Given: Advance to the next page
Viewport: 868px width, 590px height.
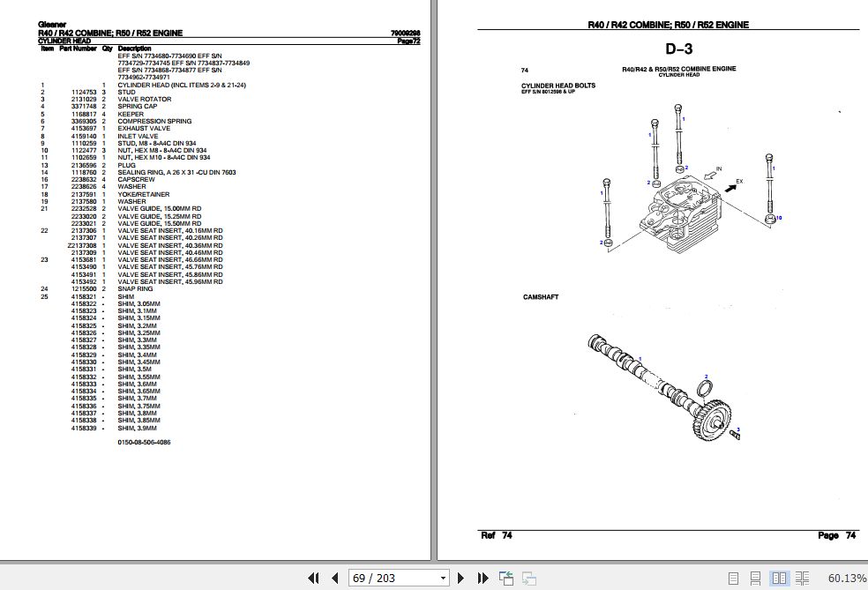Looking at the screenshot, I should tap(461, 577).
